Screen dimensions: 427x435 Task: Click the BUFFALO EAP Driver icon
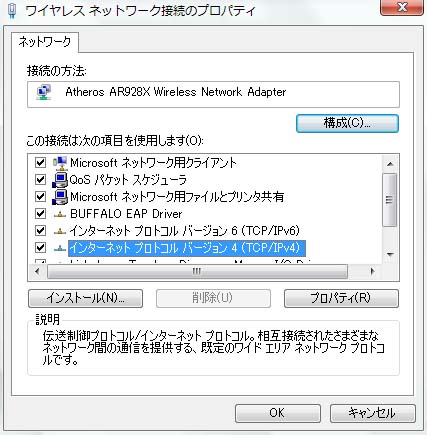60,215
